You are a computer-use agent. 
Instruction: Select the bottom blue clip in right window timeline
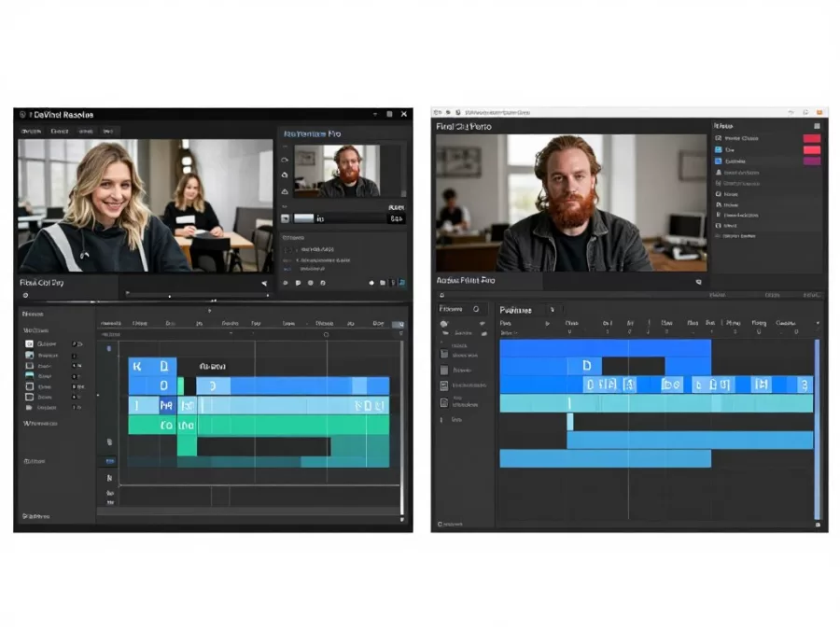coord(606,458)
